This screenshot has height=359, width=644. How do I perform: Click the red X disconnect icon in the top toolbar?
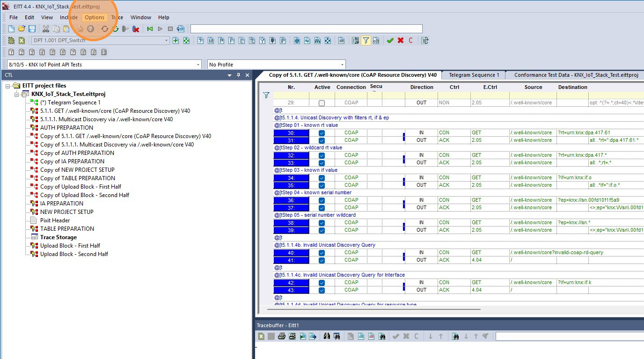pos(136,29)
